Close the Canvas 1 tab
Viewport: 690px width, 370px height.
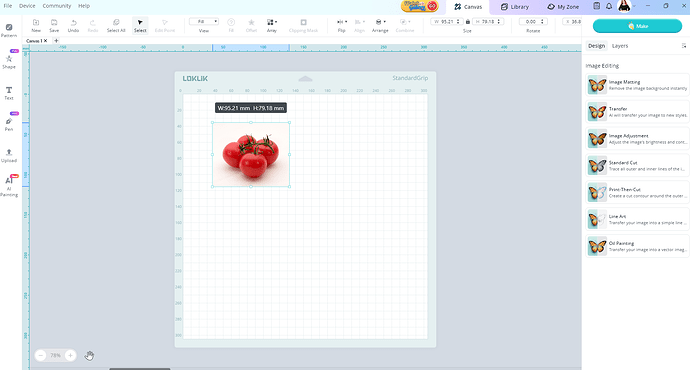click(45, 40)
